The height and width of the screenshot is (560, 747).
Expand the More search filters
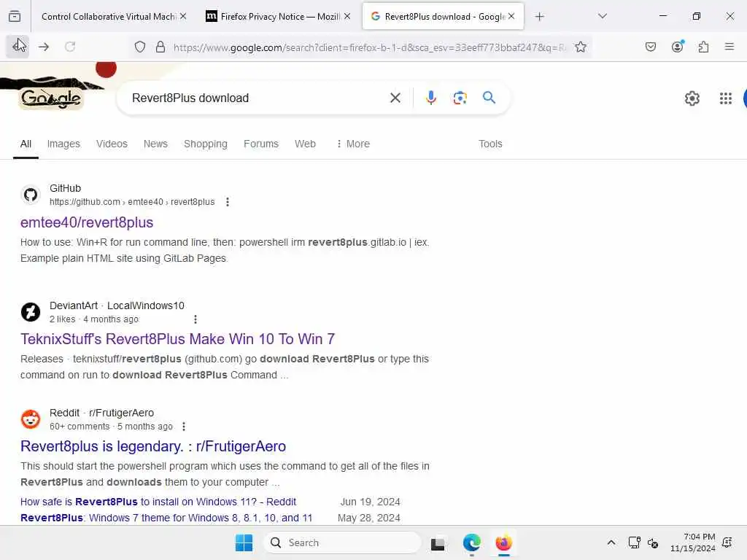click(x=353, y=144)
